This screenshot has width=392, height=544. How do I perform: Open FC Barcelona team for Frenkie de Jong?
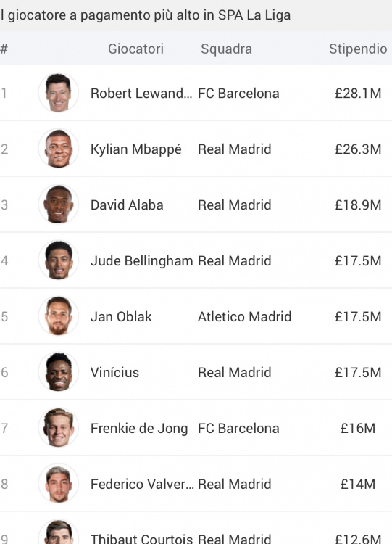pos(238,428)
